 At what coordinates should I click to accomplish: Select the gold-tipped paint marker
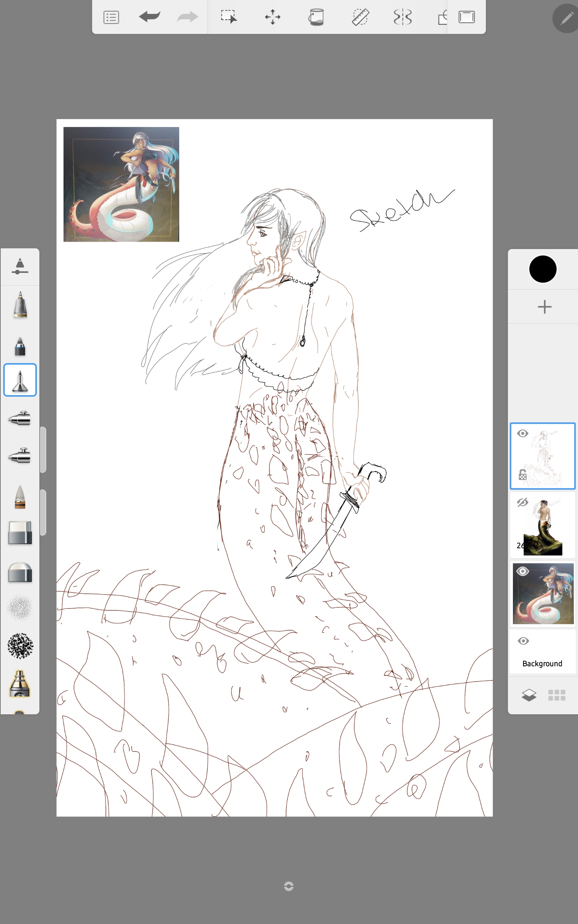(x=20, y=684)
